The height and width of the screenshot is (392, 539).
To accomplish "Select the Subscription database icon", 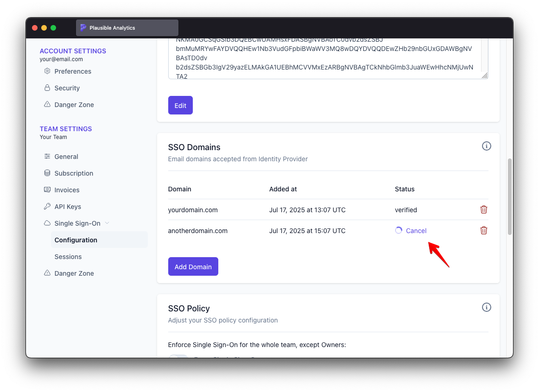I will (x=47, y=173).
